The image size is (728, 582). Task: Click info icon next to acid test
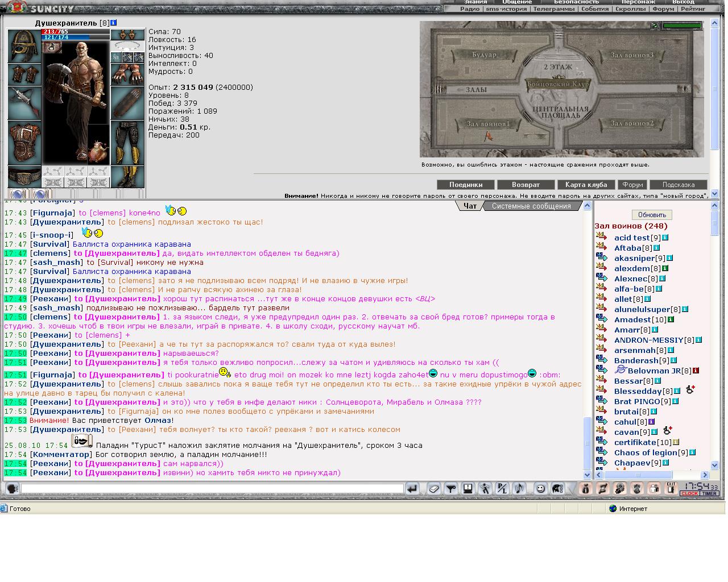665,238
